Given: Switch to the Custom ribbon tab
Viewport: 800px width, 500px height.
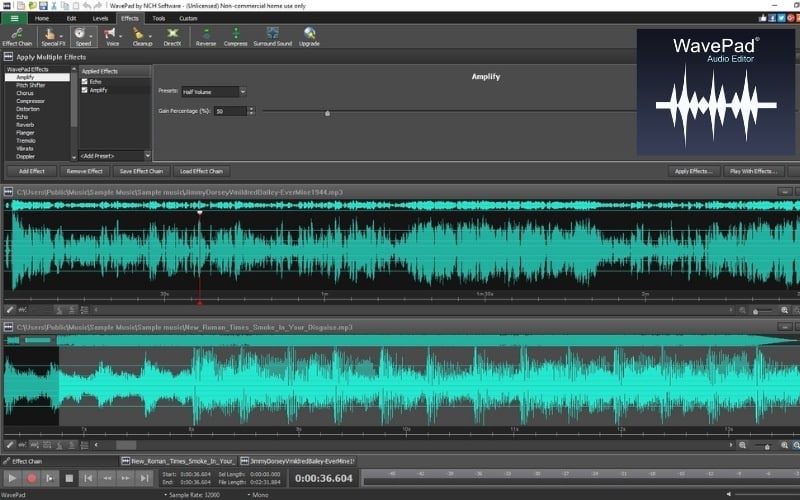Looking at the screenshot, I should click(188, 18).
